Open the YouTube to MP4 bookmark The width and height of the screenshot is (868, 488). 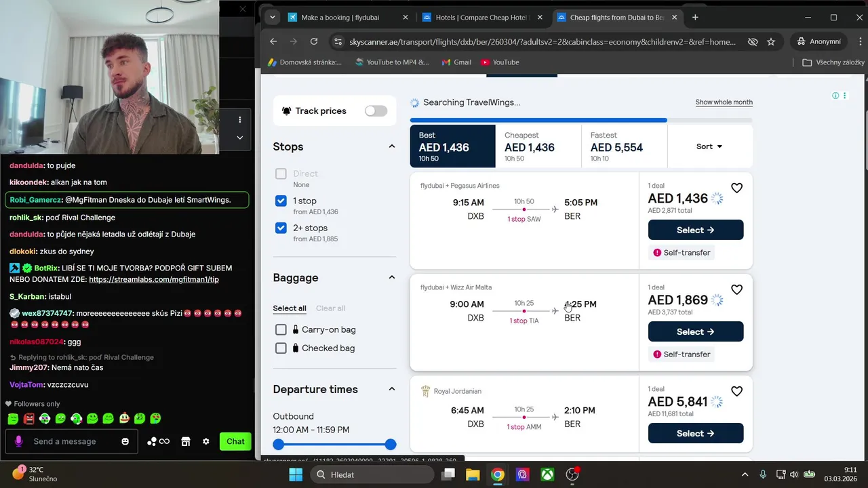coord(391,62)
